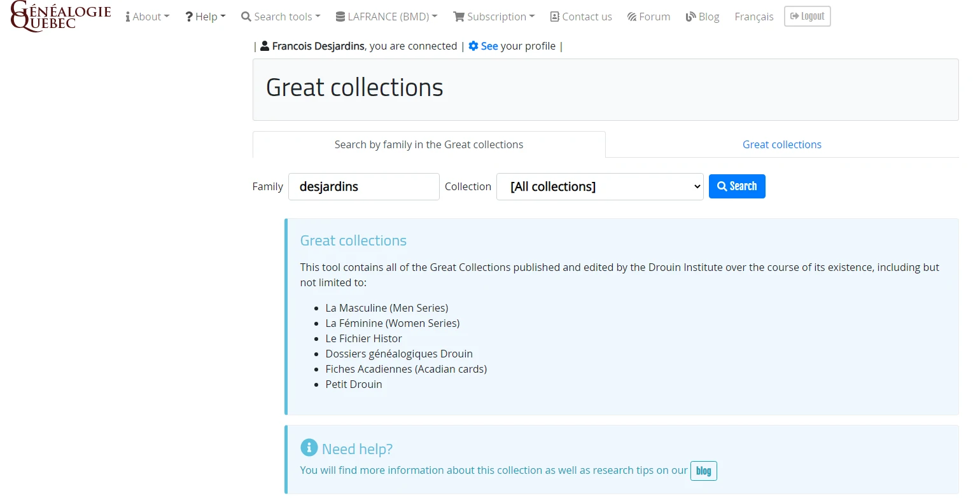980x498 pixels.
Task: Click the info icon beside Need help
Action: (309, 448)
